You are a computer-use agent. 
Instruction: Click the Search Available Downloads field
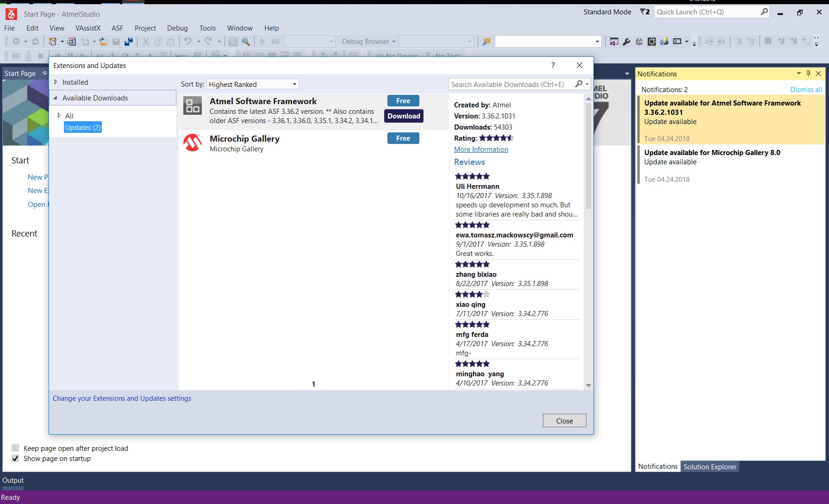[x=511, y=84]
